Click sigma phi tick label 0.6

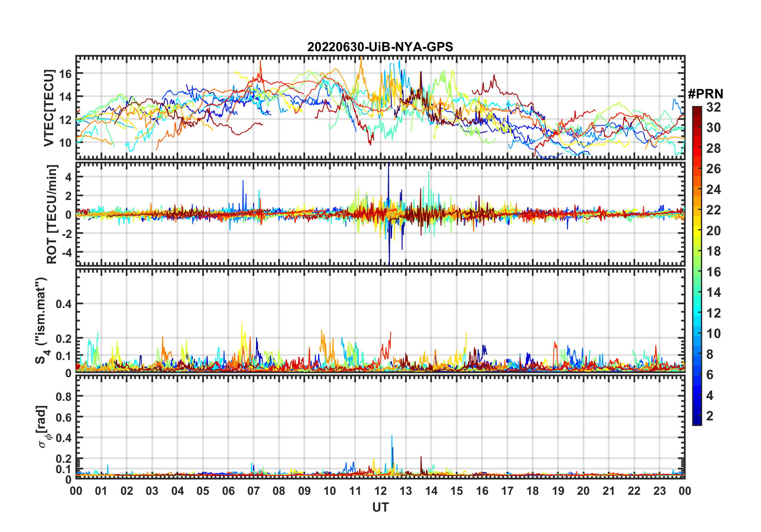(64, 417)
